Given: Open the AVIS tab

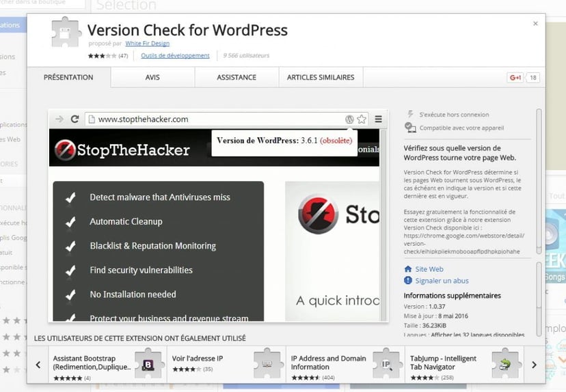Looking at the screenshot, I should (x=152, y=77).
